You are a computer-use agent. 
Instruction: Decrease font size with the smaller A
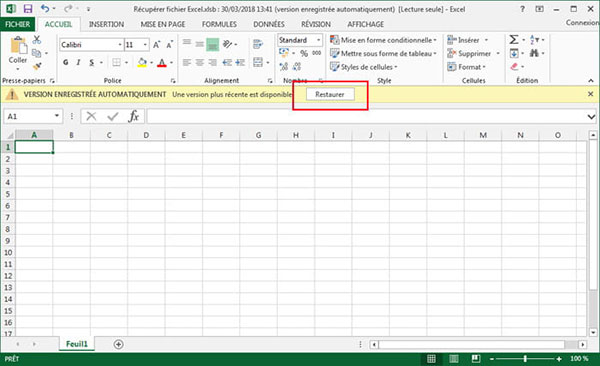point(170,45)
